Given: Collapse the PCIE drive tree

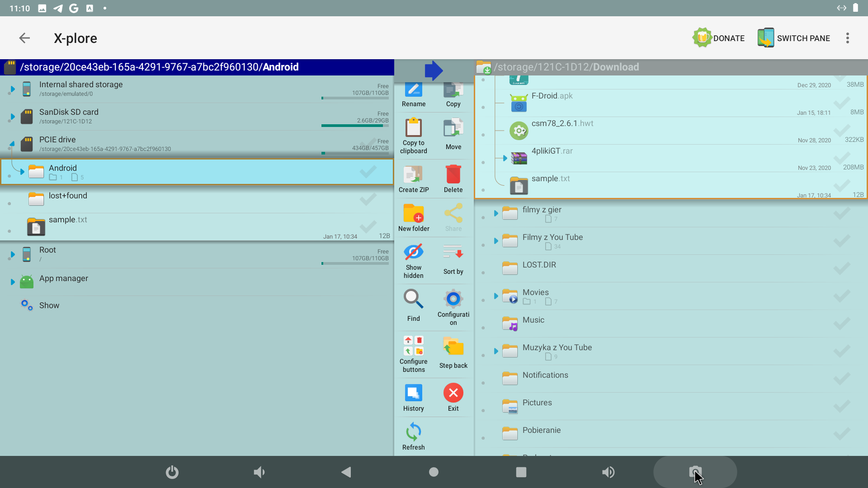Looking at the screenshot, I should [x=12, y=144].
